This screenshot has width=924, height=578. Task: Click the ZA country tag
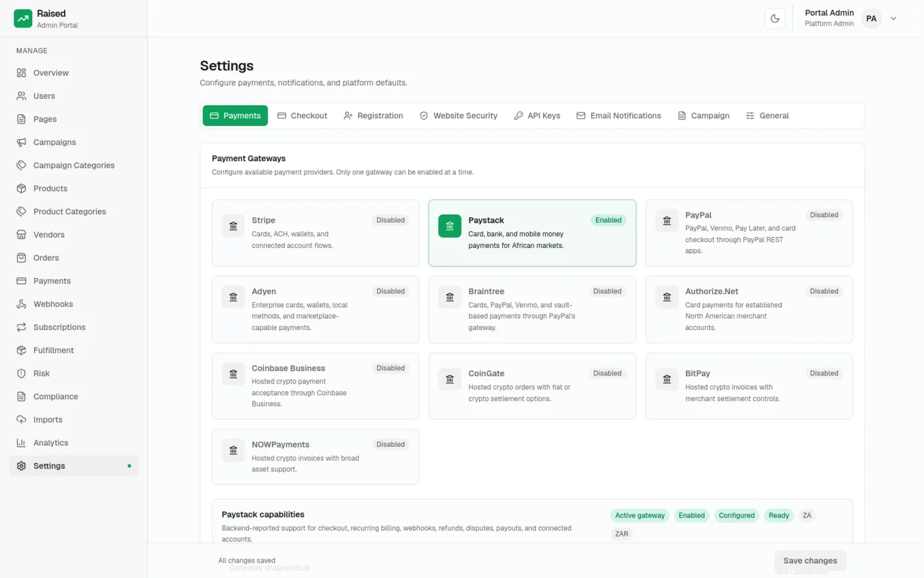[x=807, y=516]
